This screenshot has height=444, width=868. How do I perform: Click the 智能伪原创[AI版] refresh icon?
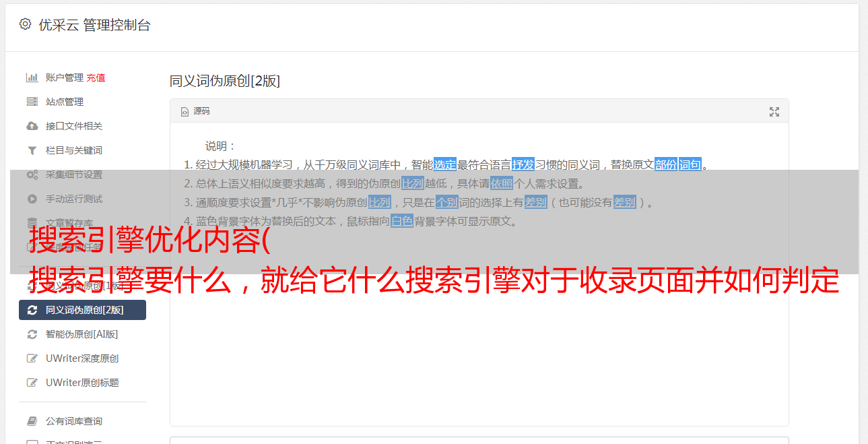tap(32, 334)
